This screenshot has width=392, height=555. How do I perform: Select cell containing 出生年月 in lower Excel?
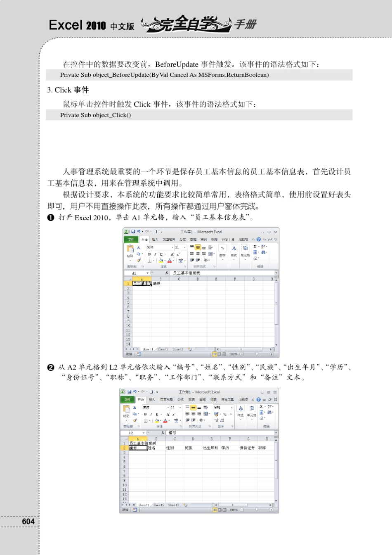tap(211, 448)
